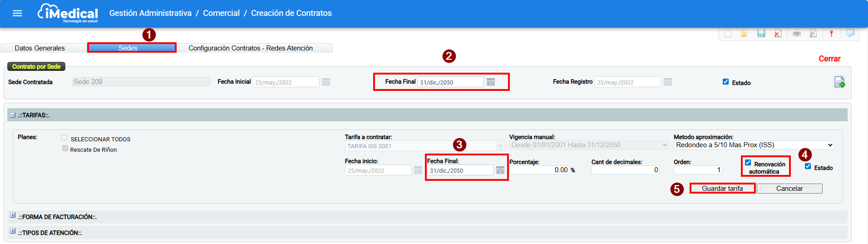The height and width of the screenshot is (244, 868).
Task: Click the magnifier search document icon
Action: coord(814,34)
